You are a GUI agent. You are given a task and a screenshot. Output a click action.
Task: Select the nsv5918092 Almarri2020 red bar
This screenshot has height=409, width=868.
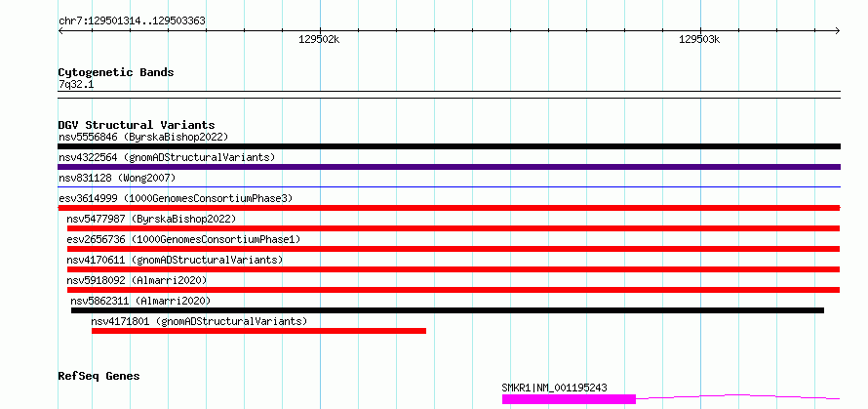[454, 290]
